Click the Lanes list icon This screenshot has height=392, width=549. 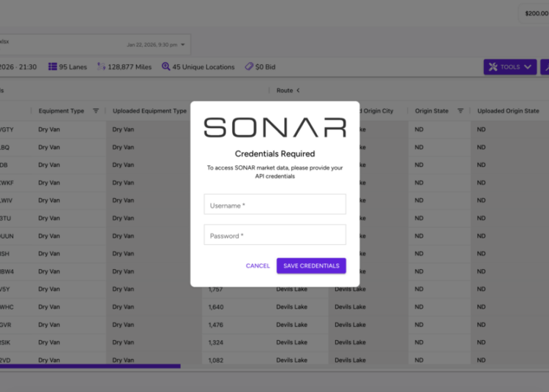click(53, 67)
